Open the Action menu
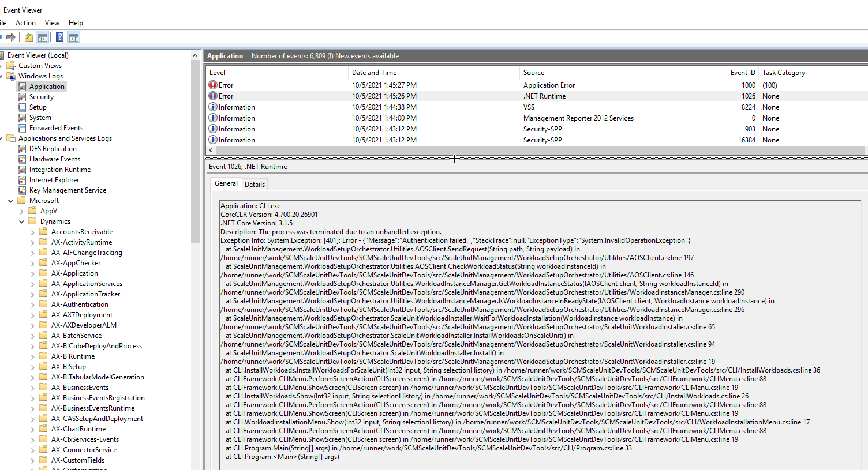The width and height of the screenshot is (868, 470). (x=25, y=22)
